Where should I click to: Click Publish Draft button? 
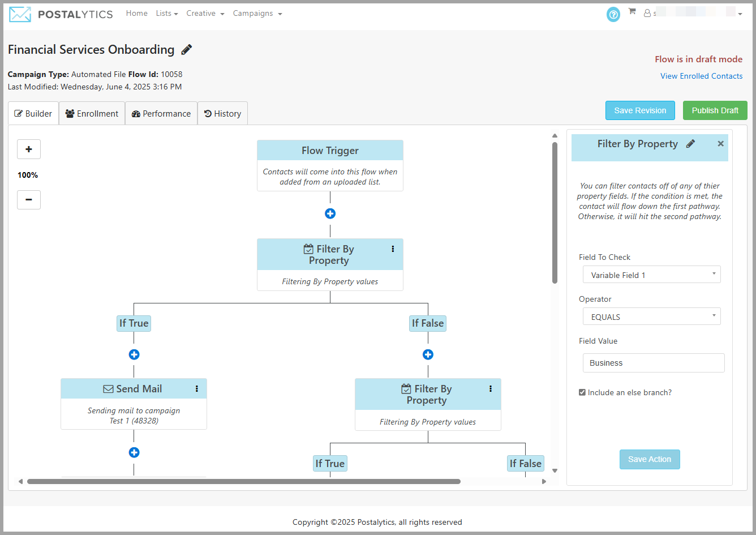[x=715, y=110]
